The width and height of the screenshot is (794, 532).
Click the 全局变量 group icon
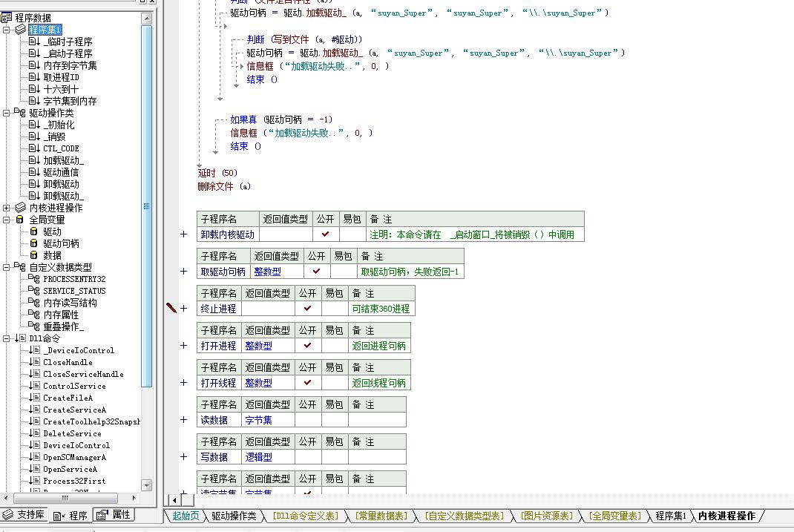coord(20,220)
